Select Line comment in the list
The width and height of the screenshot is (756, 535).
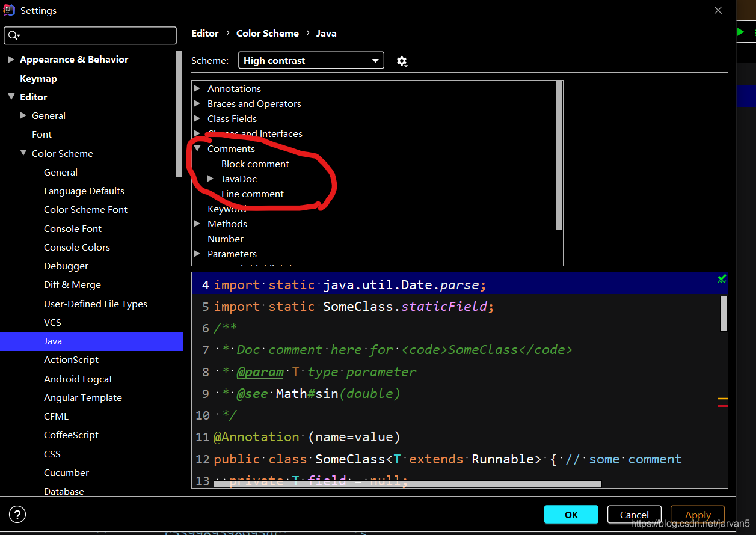252,194
